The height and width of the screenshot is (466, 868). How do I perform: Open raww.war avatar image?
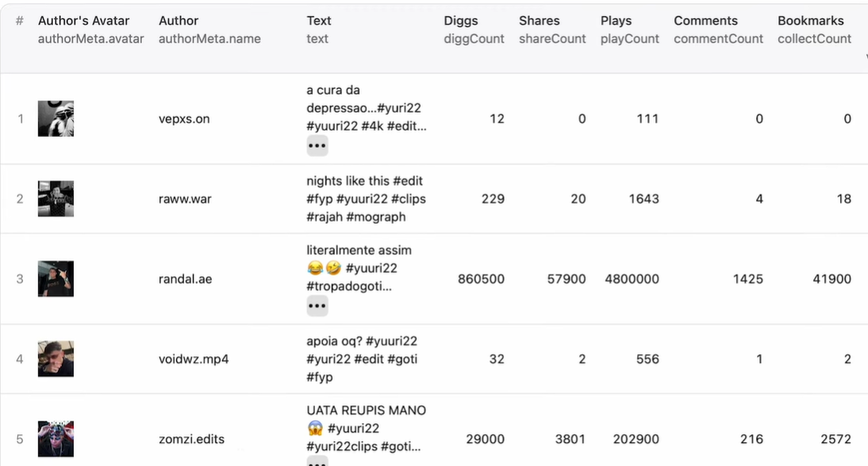pyautogui.click(x=56, y=198)
